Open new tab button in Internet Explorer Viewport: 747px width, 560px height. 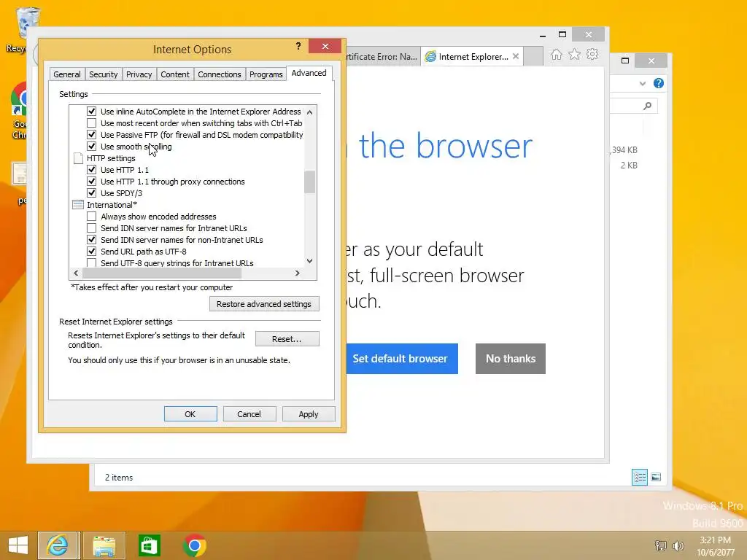tap(533, 56)
